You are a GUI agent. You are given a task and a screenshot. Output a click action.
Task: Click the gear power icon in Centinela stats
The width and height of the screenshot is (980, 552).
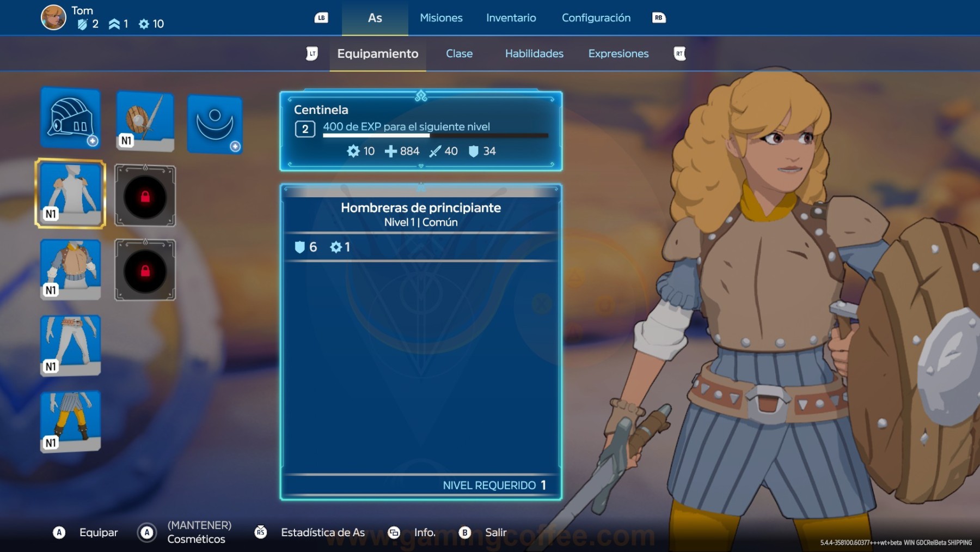tap(353, 151)
